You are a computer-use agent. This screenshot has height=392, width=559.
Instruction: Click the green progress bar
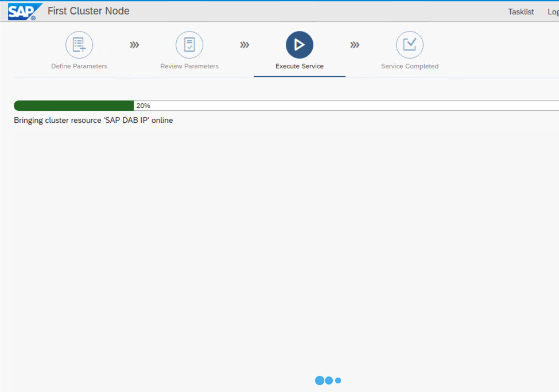pos(74,106)
